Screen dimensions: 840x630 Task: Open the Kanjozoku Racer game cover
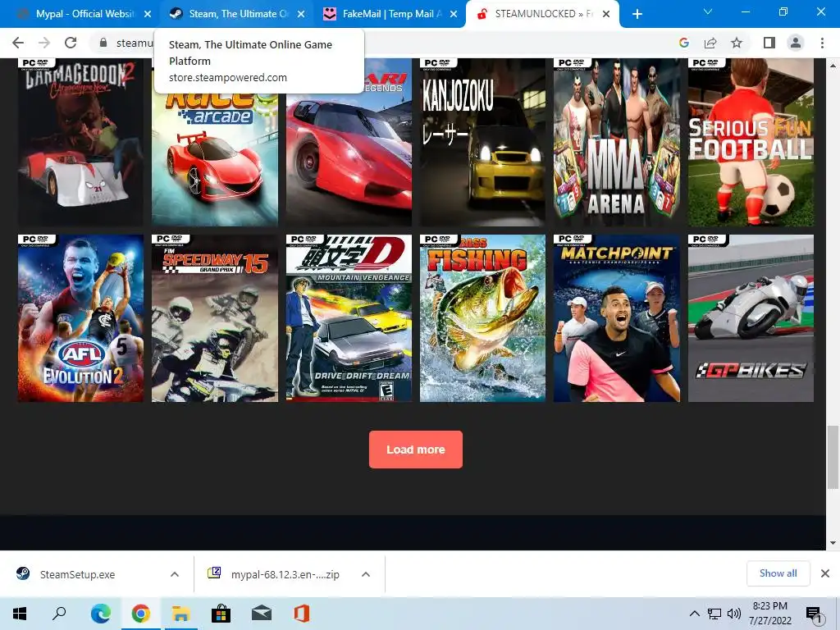coord(482,142)
